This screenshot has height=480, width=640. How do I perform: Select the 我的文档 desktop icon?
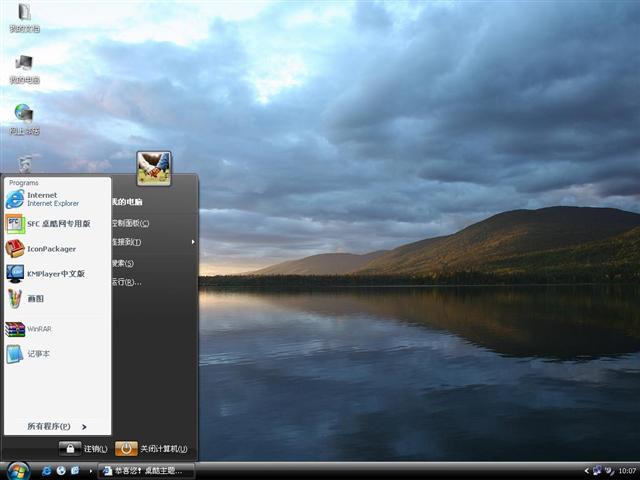click(x=24, y=18)
